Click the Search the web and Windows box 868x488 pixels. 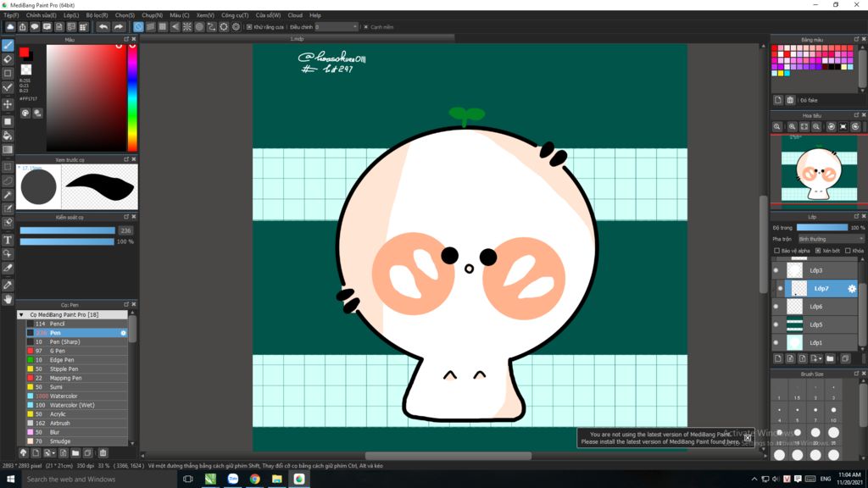point(100,480)
